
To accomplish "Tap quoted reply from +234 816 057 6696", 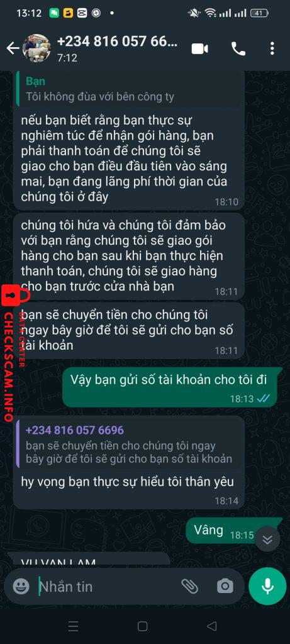I will 128,445.
